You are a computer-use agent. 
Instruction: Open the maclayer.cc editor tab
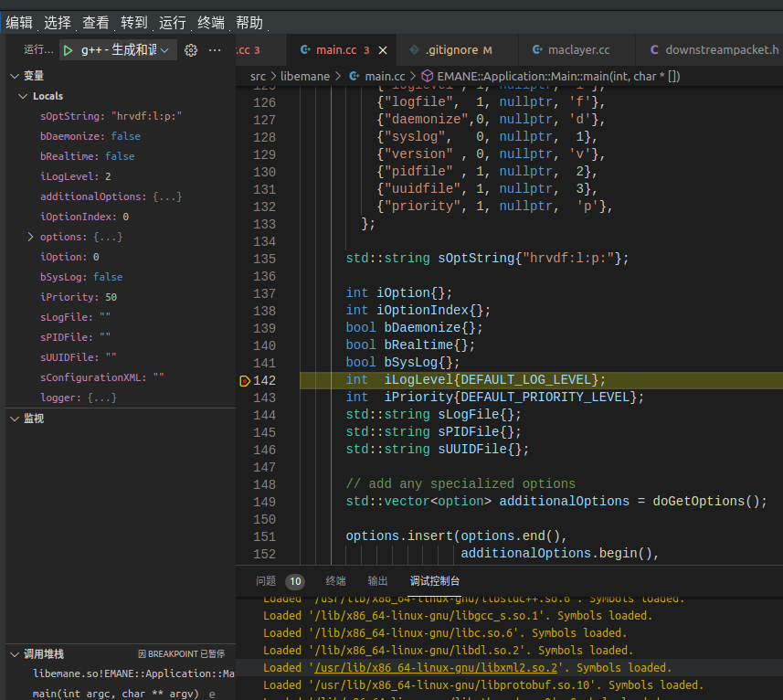(577, 49)
